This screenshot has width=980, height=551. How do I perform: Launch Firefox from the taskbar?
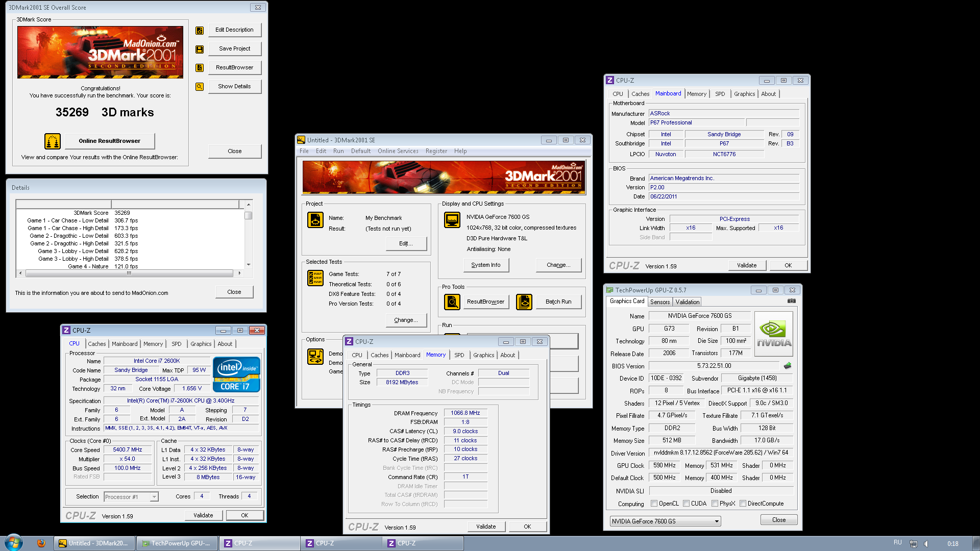coord(41,543)
